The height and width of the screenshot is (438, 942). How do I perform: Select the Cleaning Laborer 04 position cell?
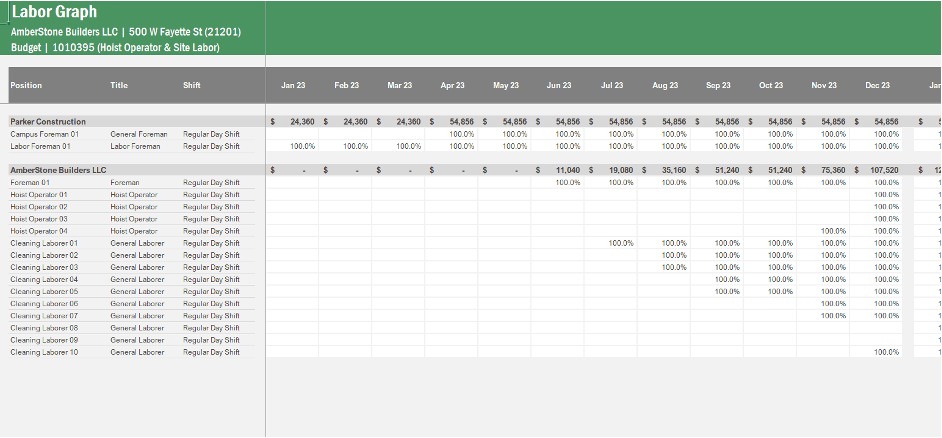[x=44, y=279]
